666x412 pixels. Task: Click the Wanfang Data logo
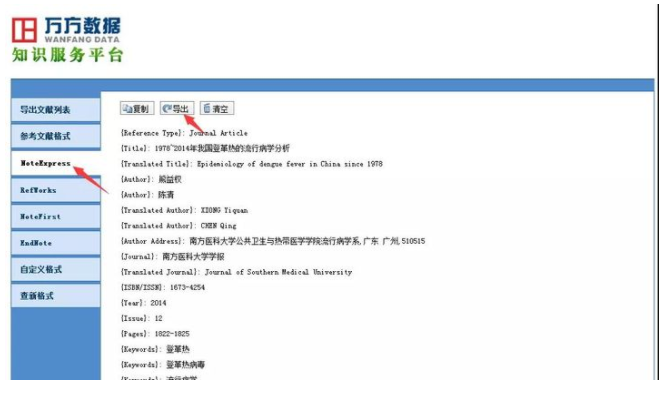pyautogui.click(x=66, y=30)
